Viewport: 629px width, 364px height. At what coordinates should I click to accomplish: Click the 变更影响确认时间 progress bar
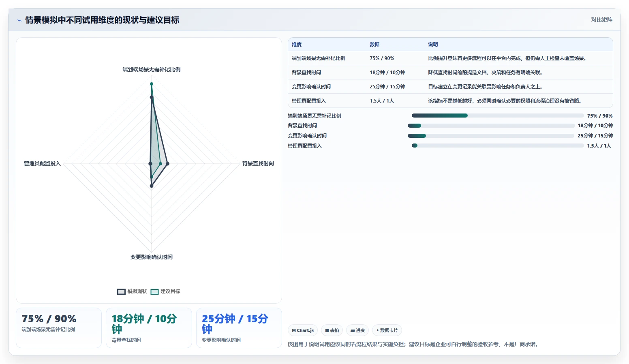[491, 136]
